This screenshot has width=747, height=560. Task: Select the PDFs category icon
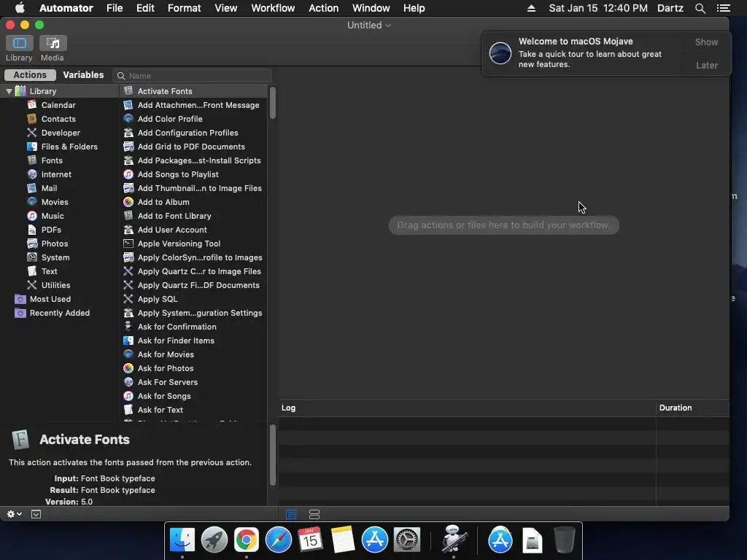pos(32,230)
